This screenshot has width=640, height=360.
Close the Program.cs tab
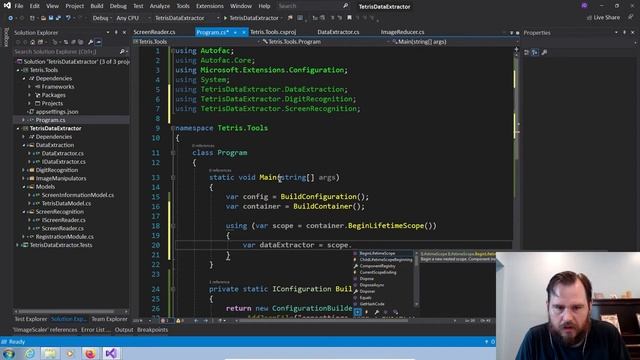click(x=244, y=32)
